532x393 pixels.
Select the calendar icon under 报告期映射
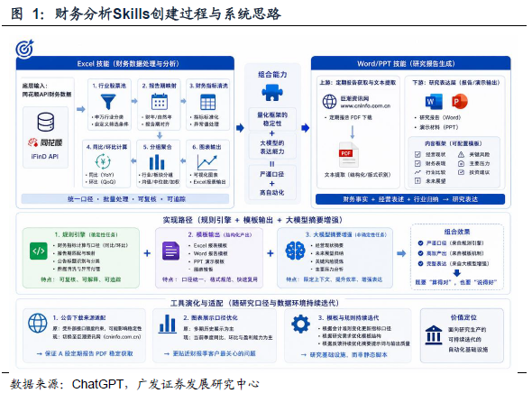pos(159,102)
